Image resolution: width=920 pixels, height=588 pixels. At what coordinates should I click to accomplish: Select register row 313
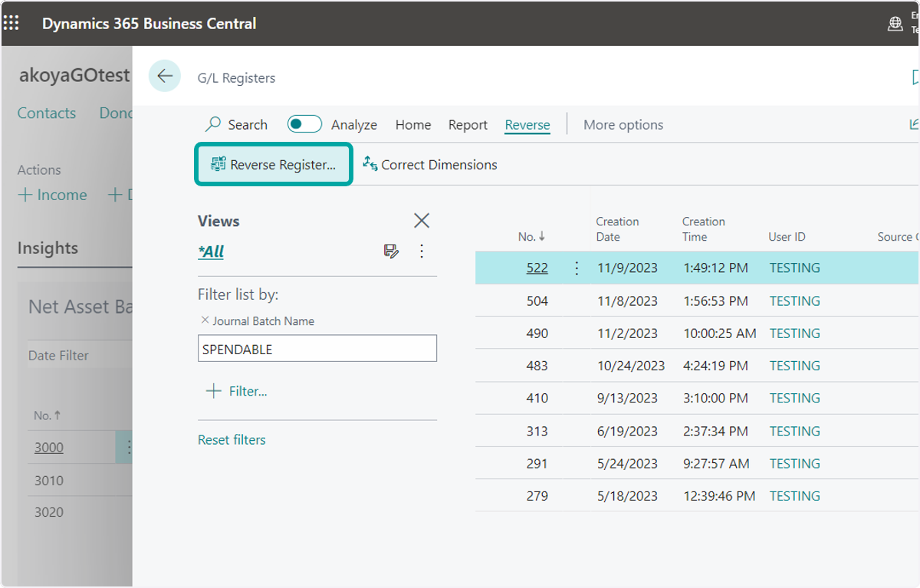(697, 431)
